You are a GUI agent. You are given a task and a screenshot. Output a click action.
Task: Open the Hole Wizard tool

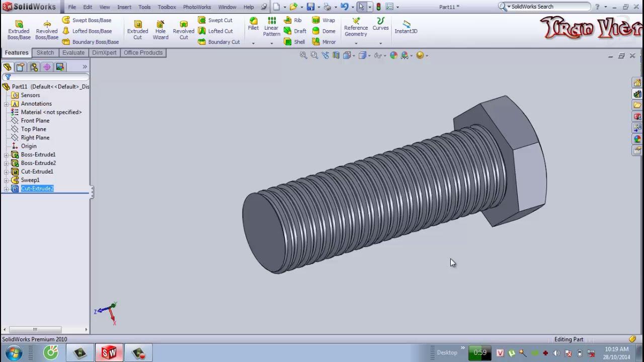click(x=160, y=30)
